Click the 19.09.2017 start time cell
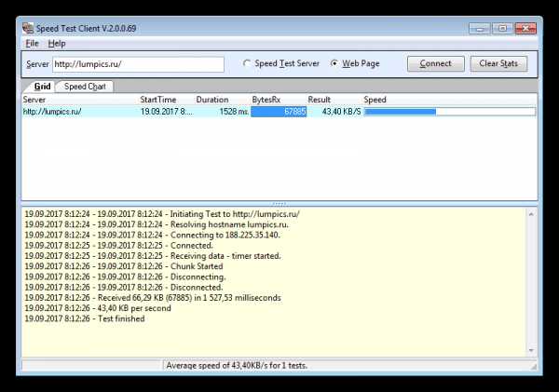This screenshot has height=392, width=559. click(x=167, y=112)
